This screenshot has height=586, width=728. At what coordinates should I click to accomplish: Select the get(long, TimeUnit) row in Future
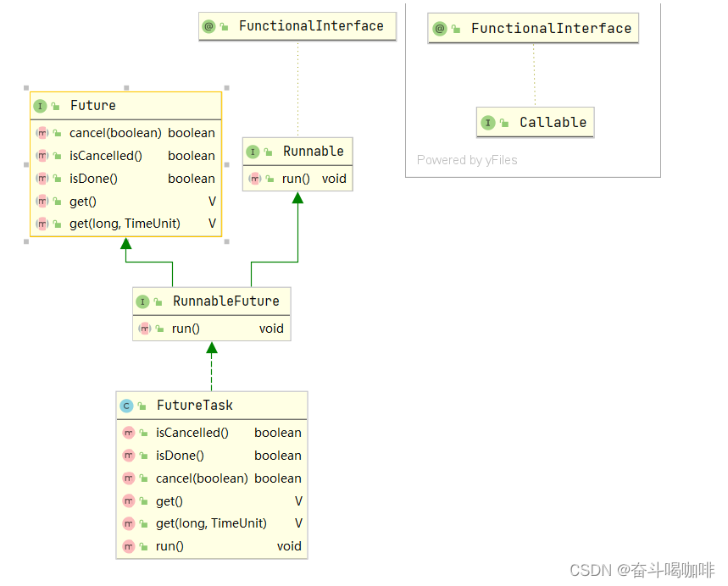point(125,224)
